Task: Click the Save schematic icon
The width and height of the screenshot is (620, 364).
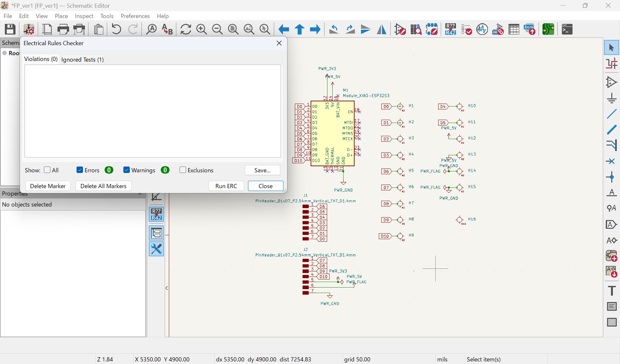Action: [x=10, y=29]
